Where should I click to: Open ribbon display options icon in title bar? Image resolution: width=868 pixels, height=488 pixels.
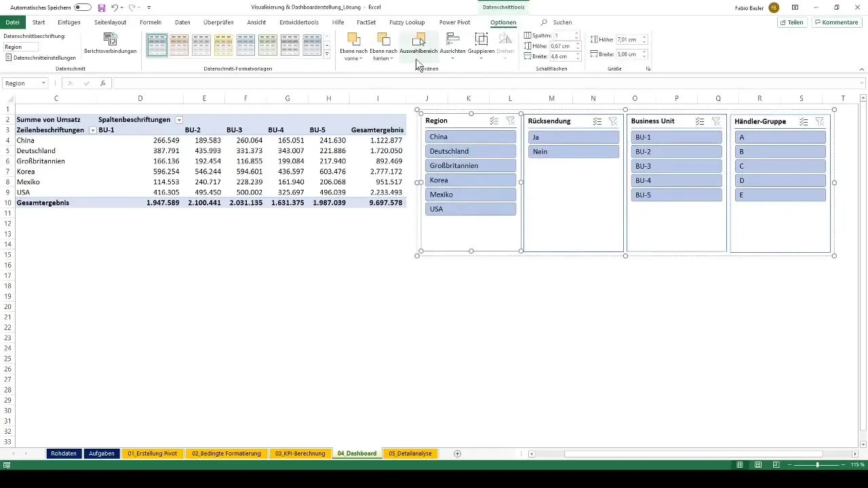coord(795,7)
